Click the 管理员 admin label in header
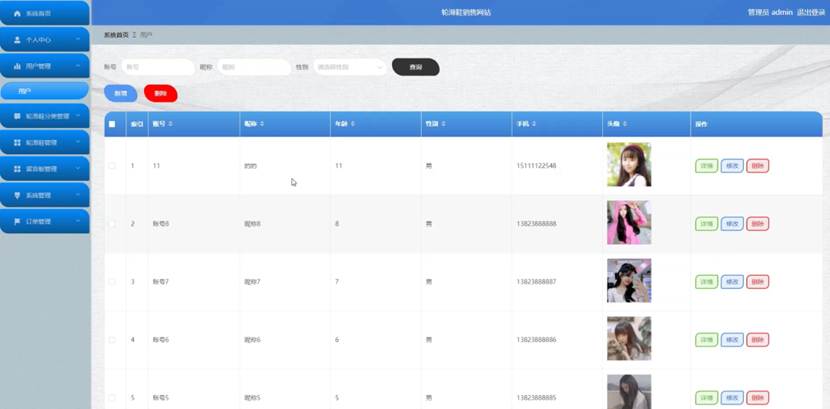This screenshot has width=830, height=409. [770, 12]
